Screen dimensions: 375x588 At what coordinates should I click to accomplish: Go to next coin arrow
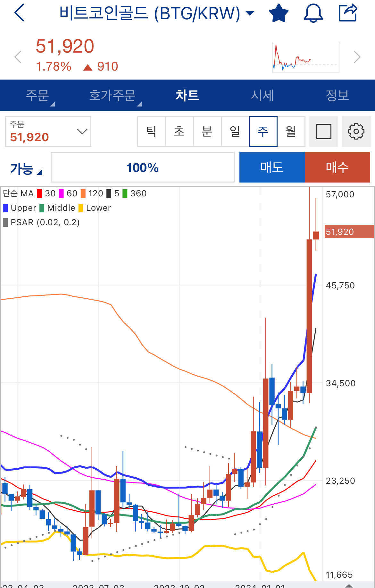[x=357, y=57]
